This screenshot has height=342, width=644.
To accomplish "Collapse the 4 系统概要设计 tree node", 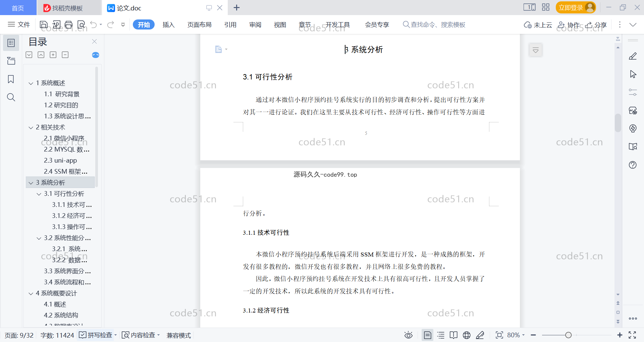I will [x=31, y=294].
